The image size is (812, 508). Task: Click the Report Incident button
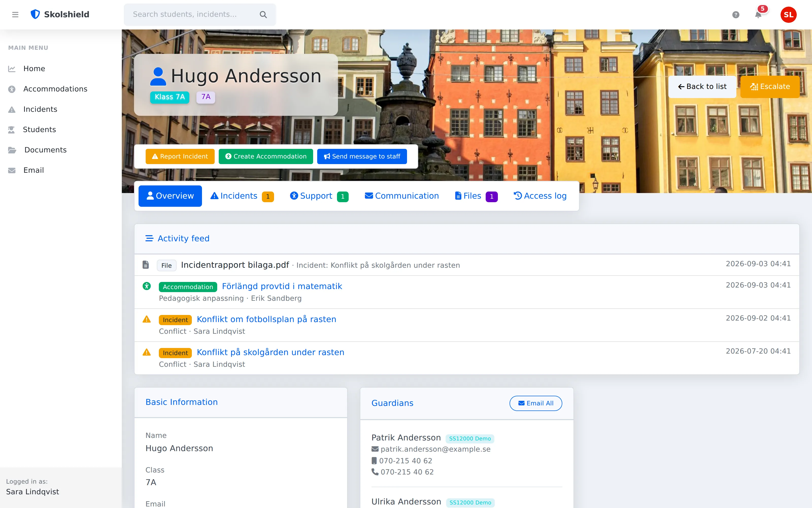pos(180,156)
